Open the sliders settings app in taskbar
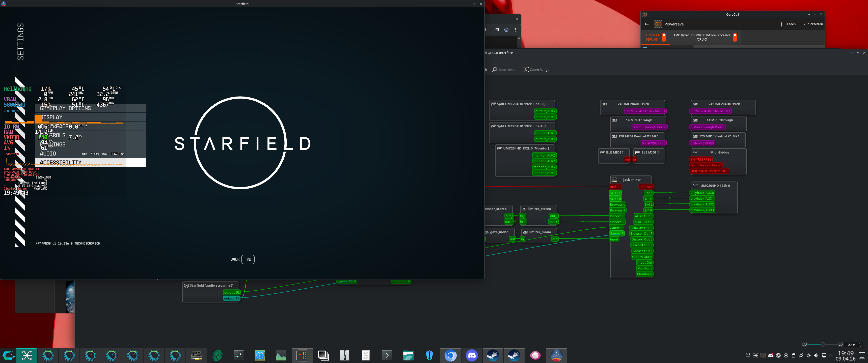The height and width of the screenshot is (363, 868). pos(238,355)
